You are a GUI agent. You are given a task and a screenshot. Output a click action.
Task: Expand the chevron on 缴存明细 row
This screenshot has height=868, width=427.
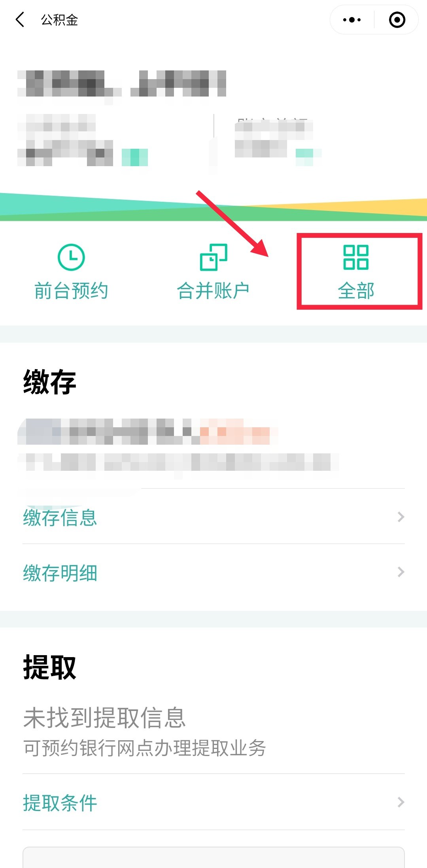[401, 572]
